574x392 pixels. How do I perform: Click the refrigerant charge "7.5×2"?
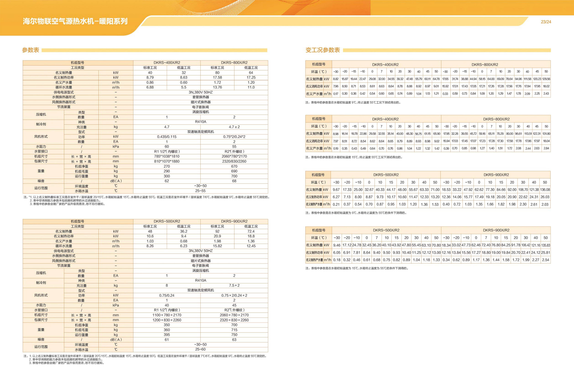point(234,285)
